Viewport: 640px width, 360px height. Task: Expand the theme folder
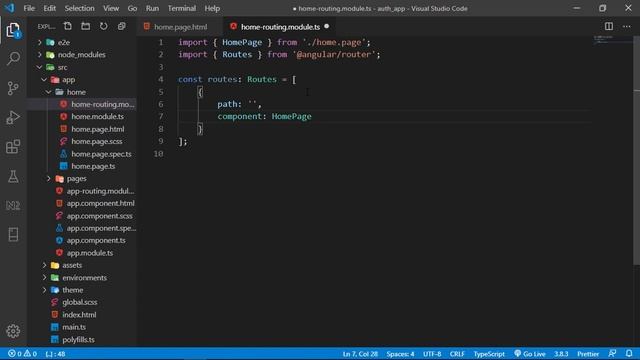click(44, 290)
